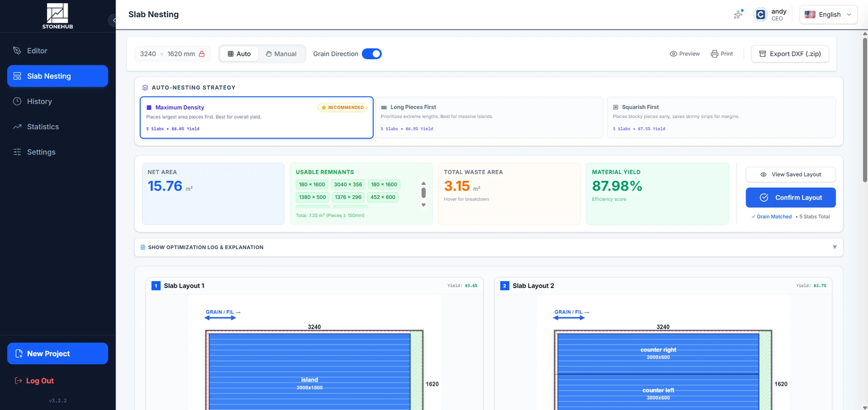Log Out of StoneHub
Viewport: 868px width, 410px height.
click(34, 381)
